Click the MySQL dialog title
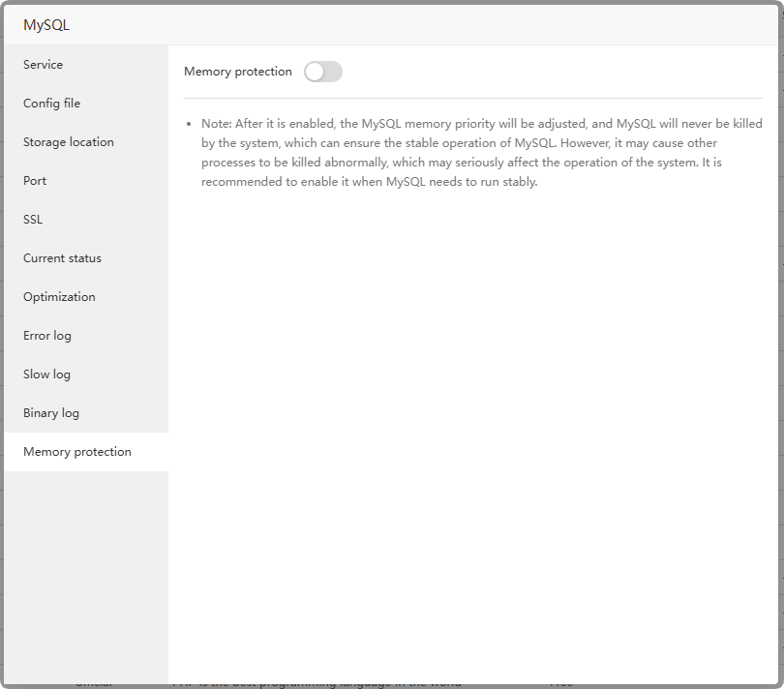This screenshot has height=689, width=784. tap(46, 25)
